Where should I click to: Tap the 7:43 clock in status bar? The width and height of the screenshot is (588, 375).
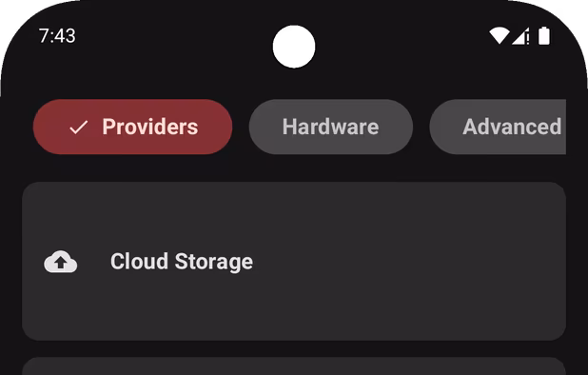(57, 36)
